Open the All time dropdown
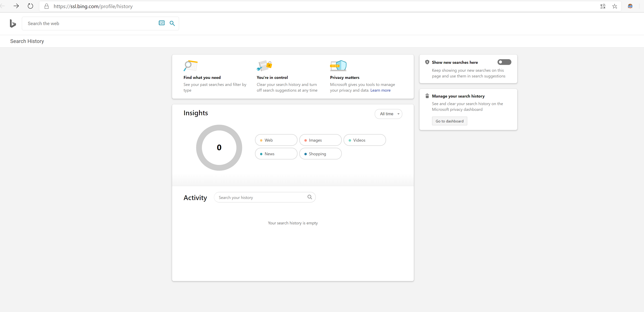 click(388, 114)
